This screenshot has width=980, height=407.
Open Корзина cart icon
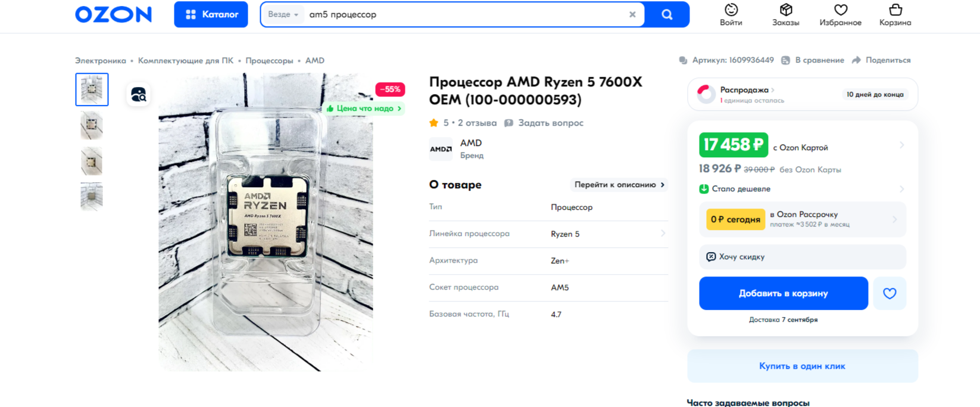point(895,15)
